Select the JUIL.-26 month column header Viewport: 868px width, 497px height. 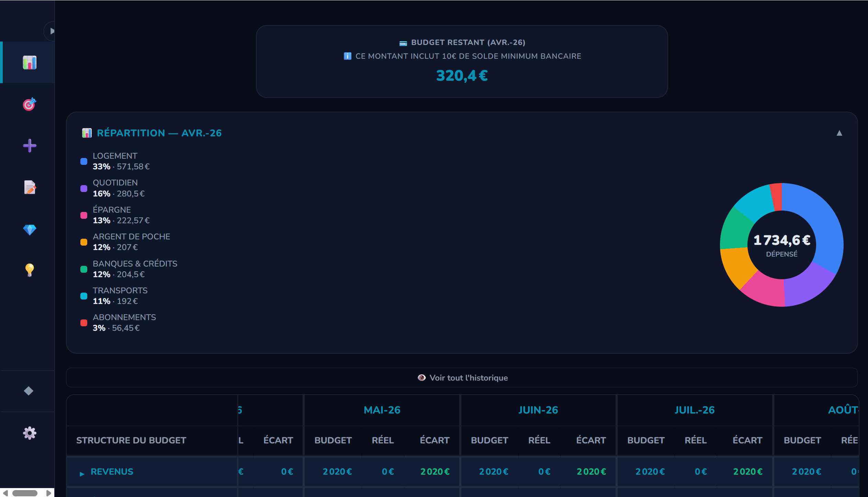pos(694,410)
